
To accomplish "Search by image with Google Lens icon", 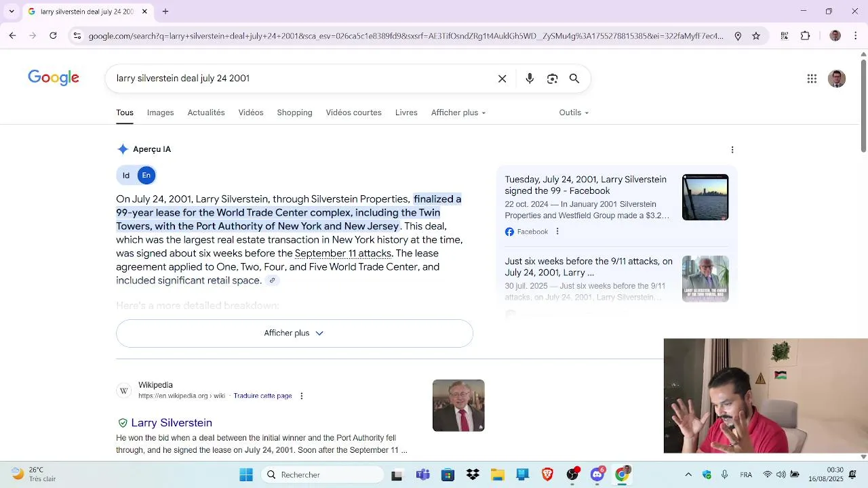I will 552,79.
